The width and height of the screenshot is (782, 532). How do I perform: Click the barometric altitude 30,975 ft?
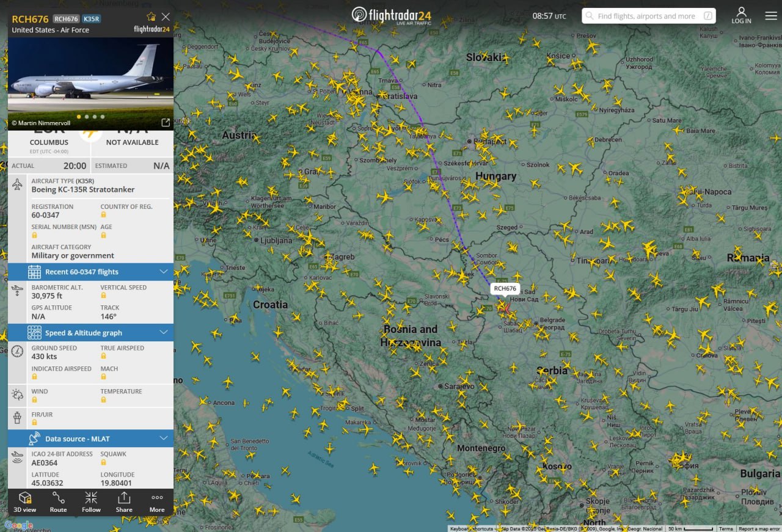47,296
